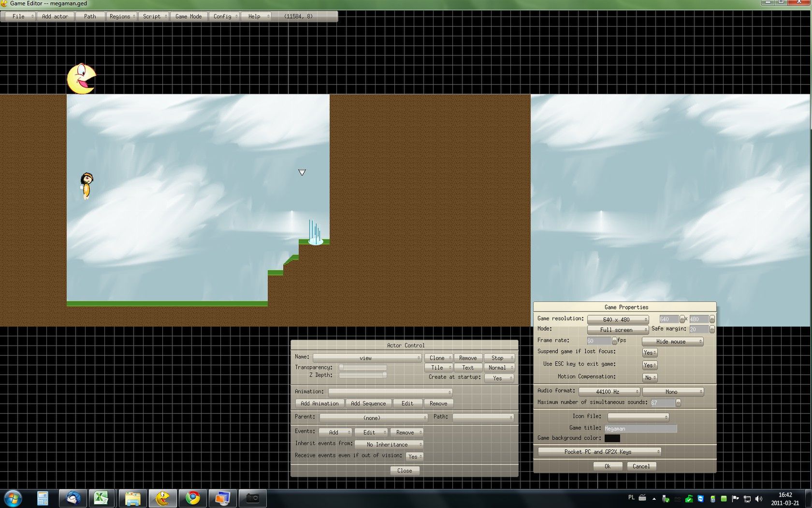Toggle Suspend game if lost focus option
This screenshot has height=508, width=812.
[x=650, y=353]
